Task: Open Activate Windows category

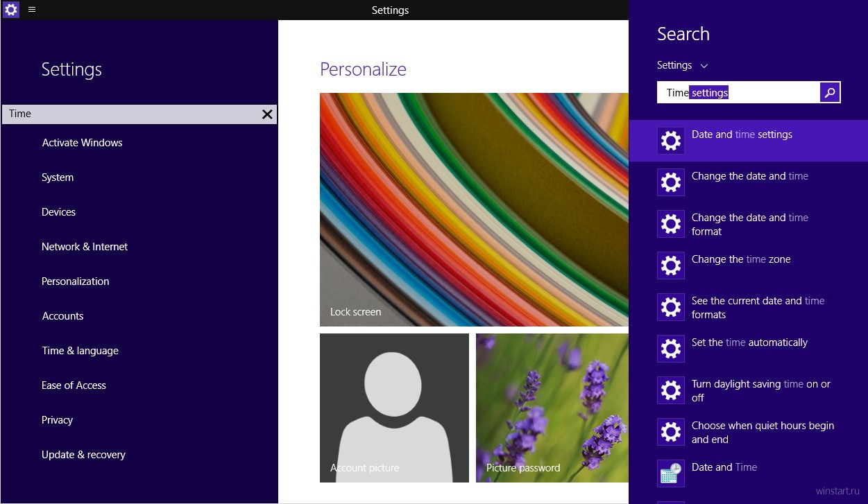Action: [82, 143]
